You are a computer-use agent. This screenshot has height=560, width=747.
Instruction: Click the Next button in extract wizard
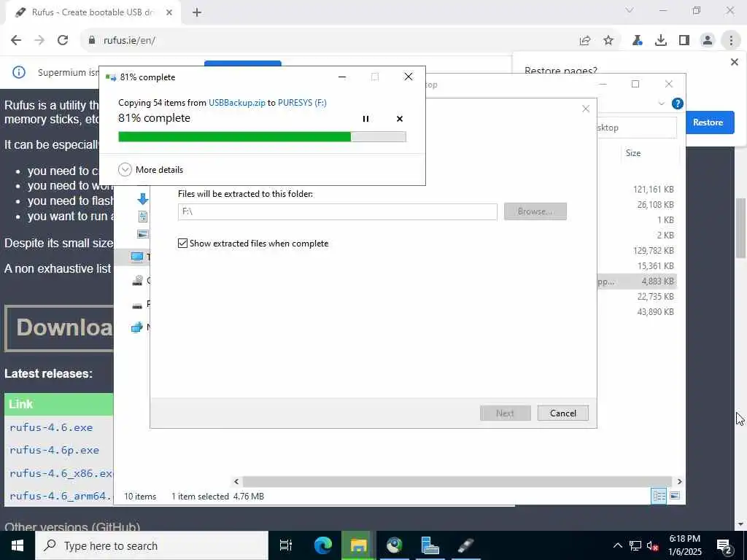coord(505,413)
